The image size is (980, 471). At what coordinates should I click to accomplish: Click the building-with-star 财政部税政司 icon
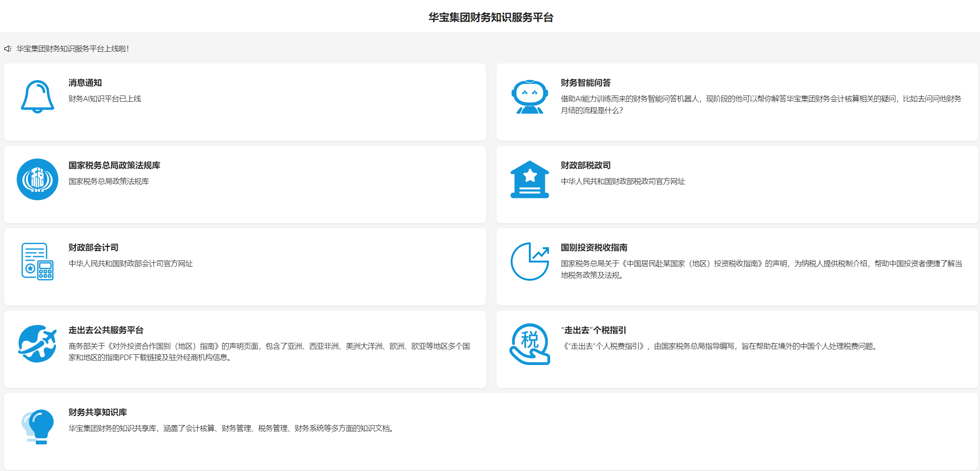point(529,179)
